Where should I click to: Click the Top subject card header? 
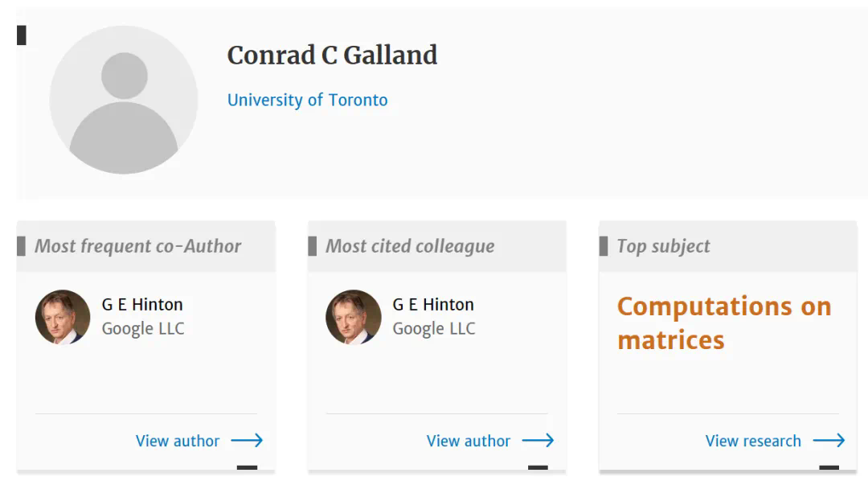[664, 246]
